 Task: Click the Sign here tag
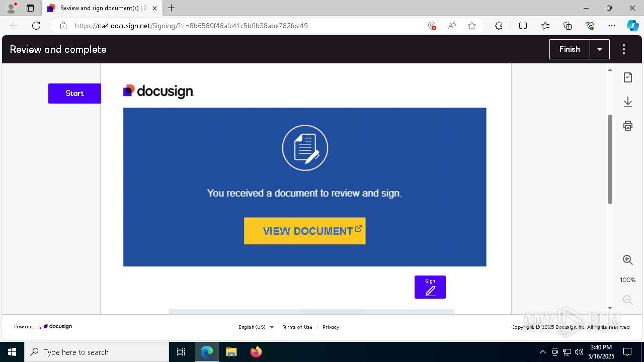(x=430, y=287)
